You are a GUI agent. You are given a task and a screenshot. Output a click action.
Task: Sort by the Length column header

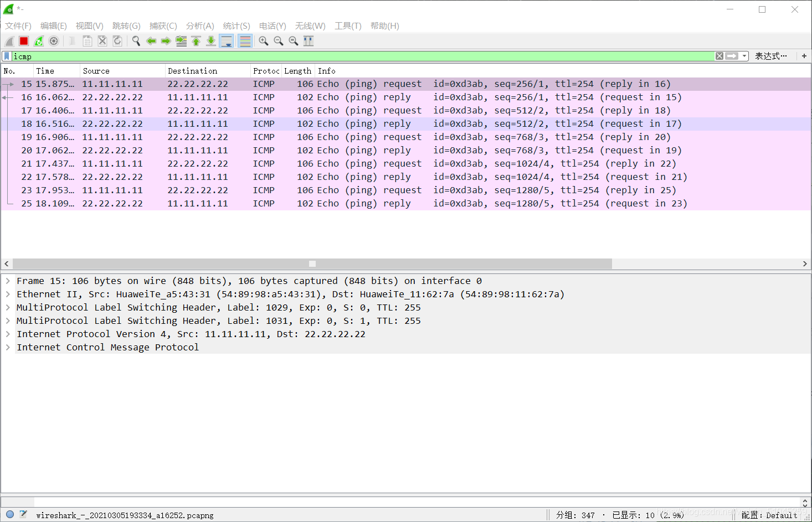pyautogui.click(x=298, y=71)
